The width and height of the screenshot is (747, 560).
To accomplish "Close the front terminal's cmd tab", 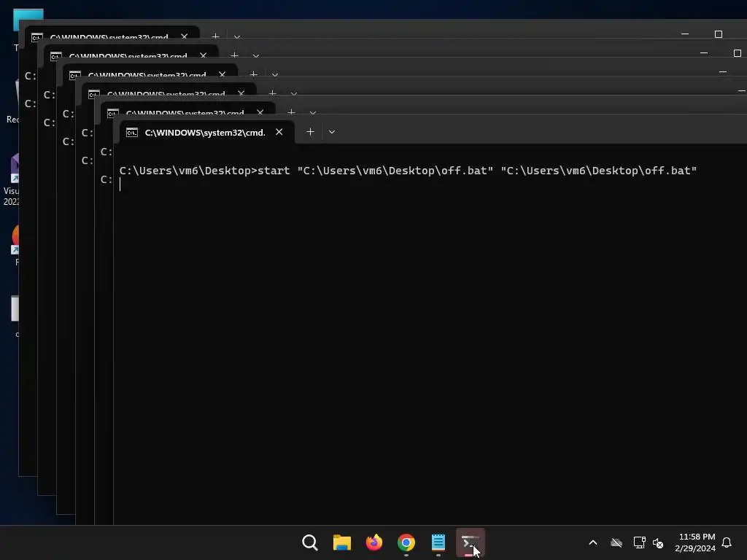I will click(x=279, y=132).
